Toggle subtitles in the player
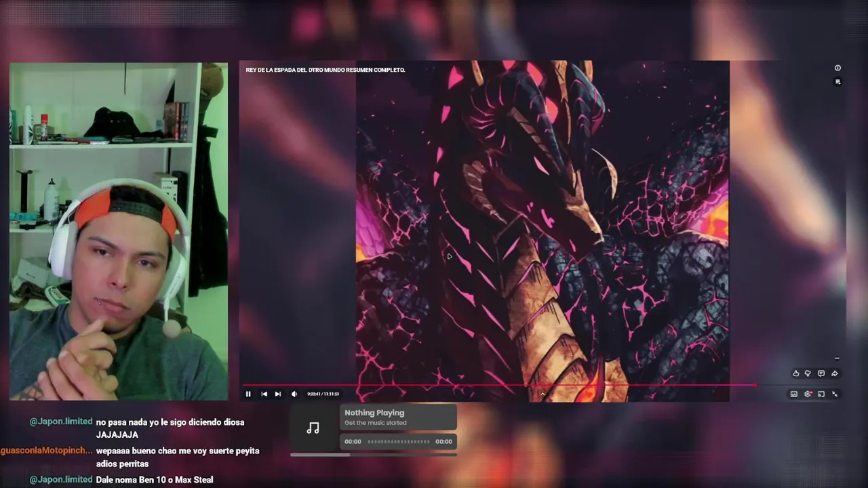Viewport: 868px width, 488px height. (x=794, y=394)
